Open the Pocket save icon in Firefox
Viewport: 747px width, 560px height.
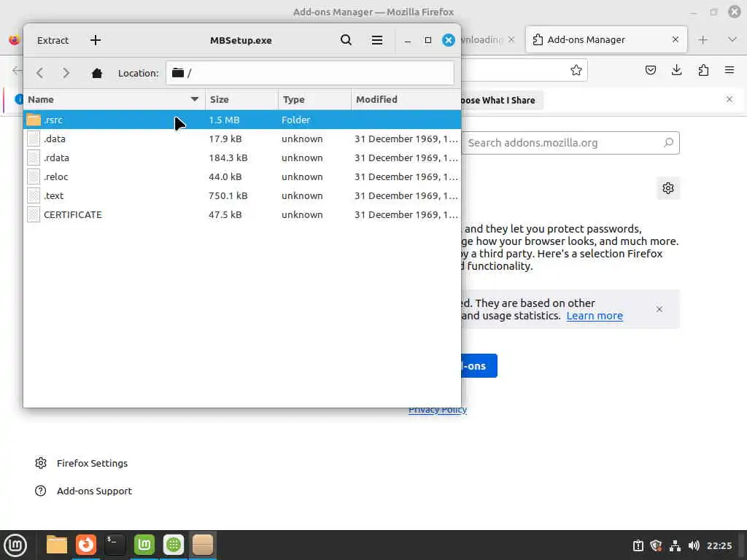click(650, 71)
